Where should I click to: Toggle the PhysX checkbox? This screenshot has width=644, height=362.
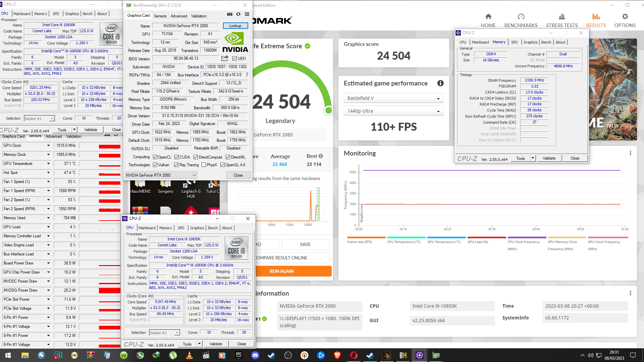204,165
